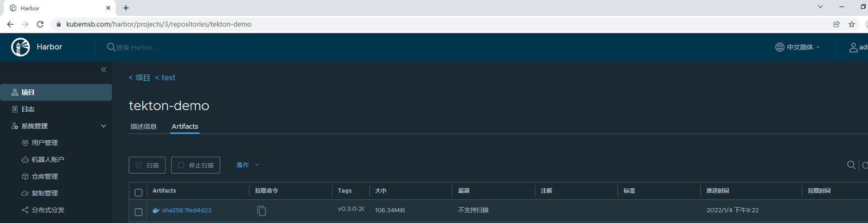The image size is (868, 223).
Task: Click the 标签 column header
Action: click(x=629, y=190)
